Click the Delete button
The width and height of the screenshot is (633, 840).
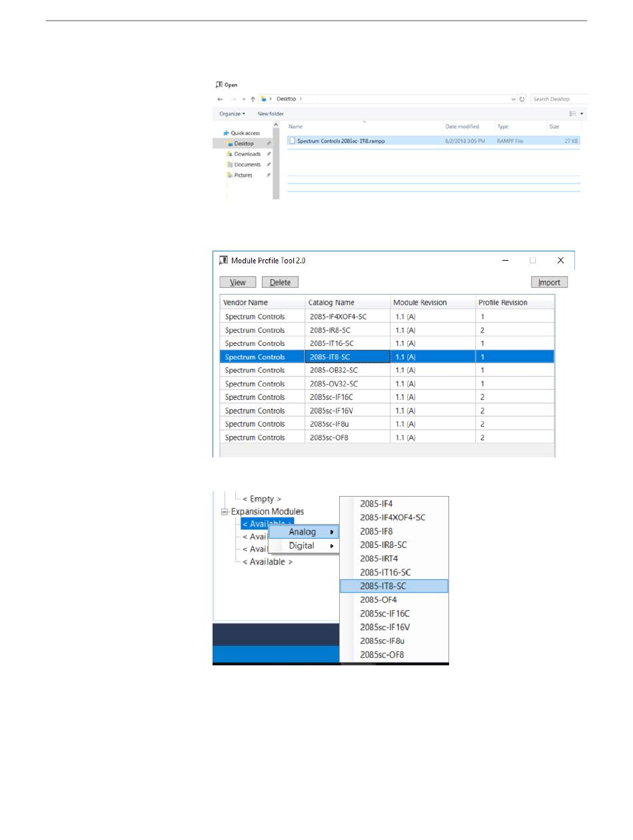coord(280,283)
